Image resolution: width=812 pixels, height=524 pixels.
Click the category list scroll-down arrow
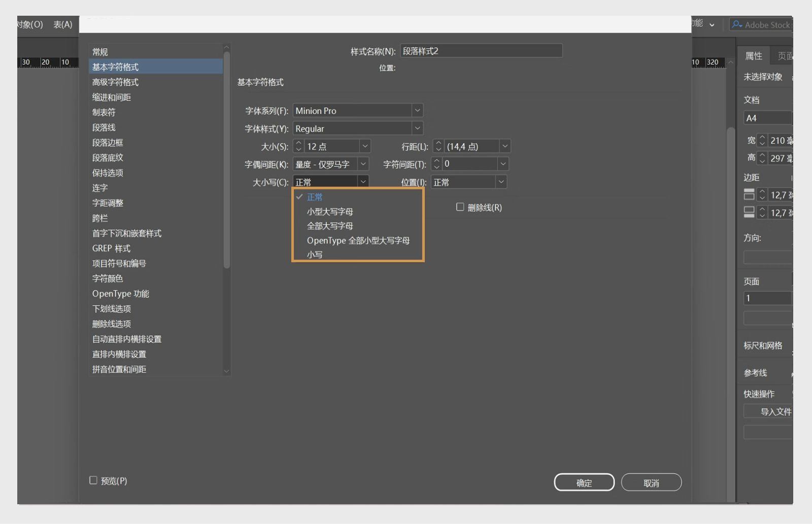click(227, 371)
